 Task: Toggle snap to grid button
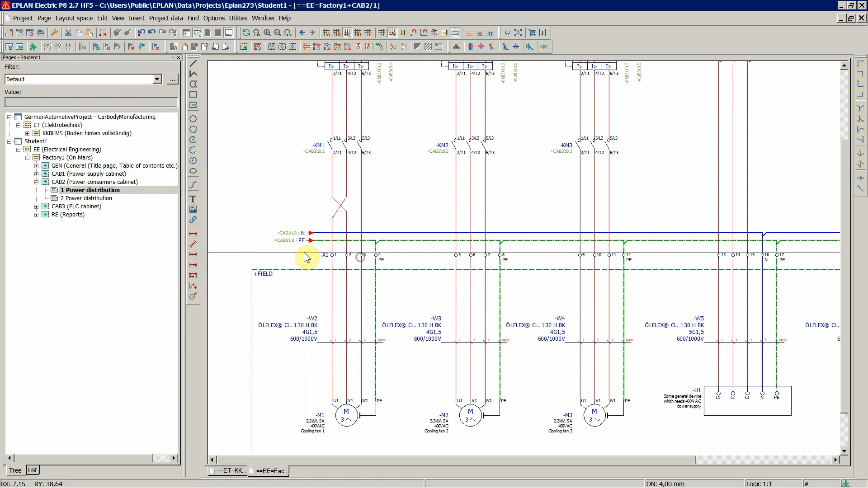tap(392, 33)
